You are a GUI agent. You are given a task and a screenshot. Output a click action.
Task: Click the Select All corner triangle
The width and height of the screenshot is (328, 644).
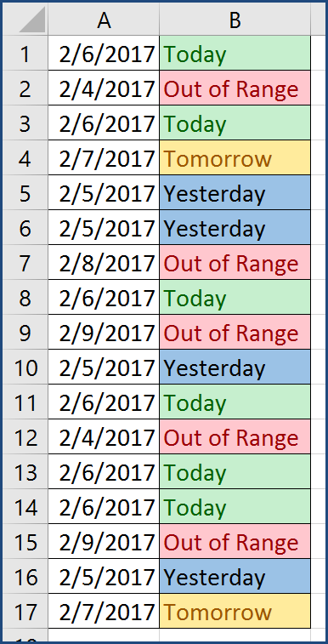tap(25, 20)
